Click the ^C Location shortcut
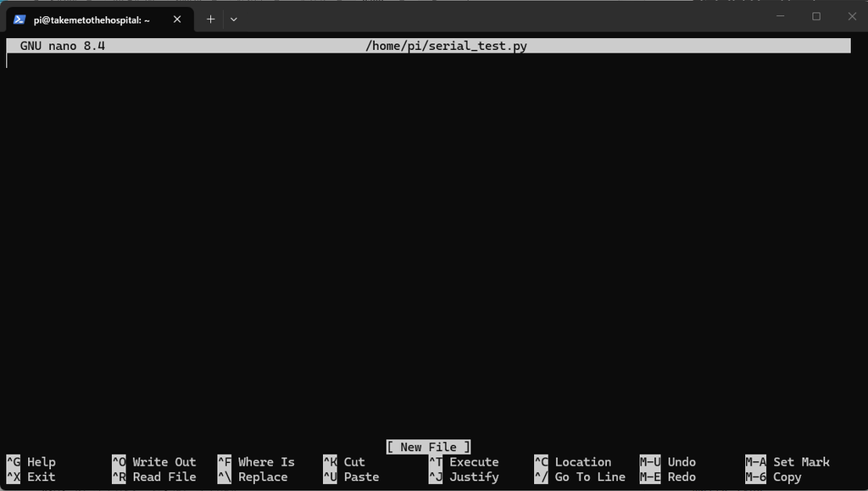This screenshot has width=868, height=491. [573, 461]
